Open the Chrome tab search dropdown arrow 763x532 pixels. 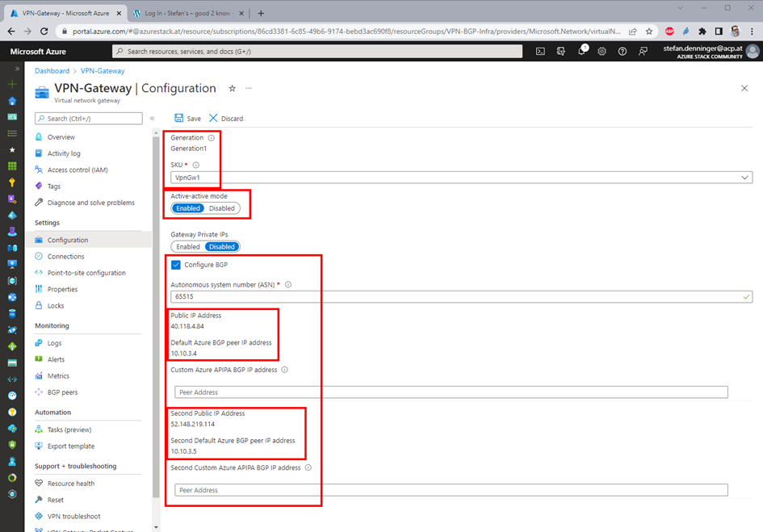tap(681, 8)
